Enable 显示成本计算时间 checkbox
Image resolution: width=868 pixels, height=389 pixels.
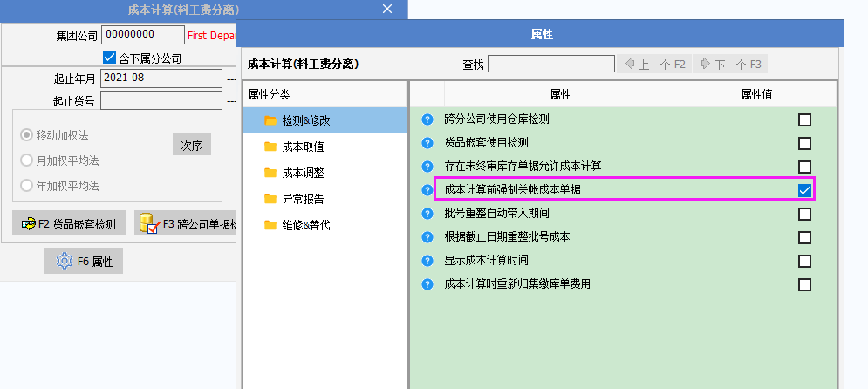pyautogui.click(x=804, y=261)
